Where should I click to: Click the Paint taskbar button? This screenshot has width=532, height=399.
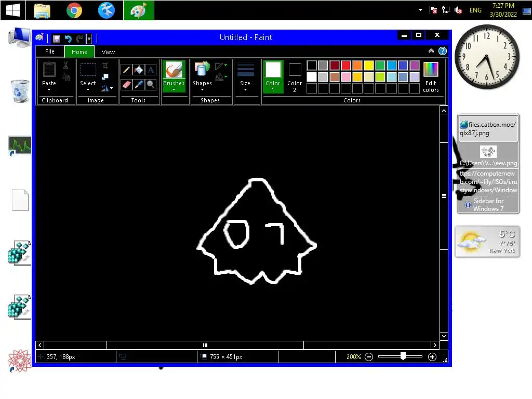(x=139, y=10)
